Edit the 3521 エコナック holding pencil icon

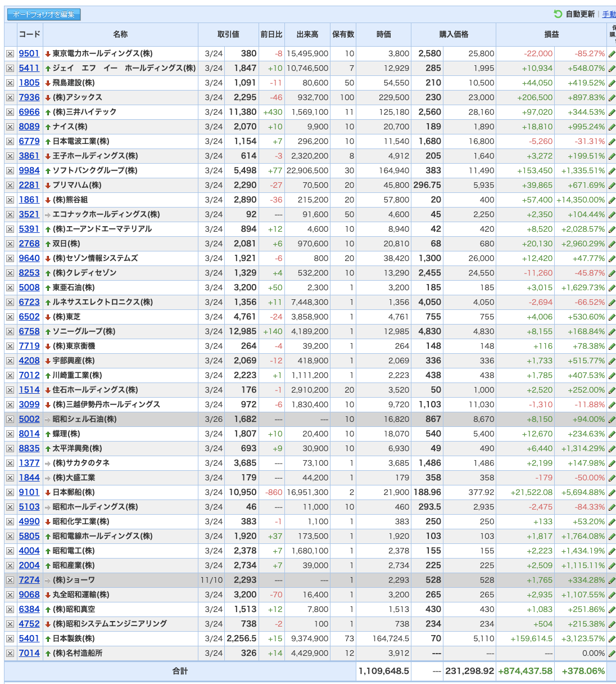click(x=612, y=214)
